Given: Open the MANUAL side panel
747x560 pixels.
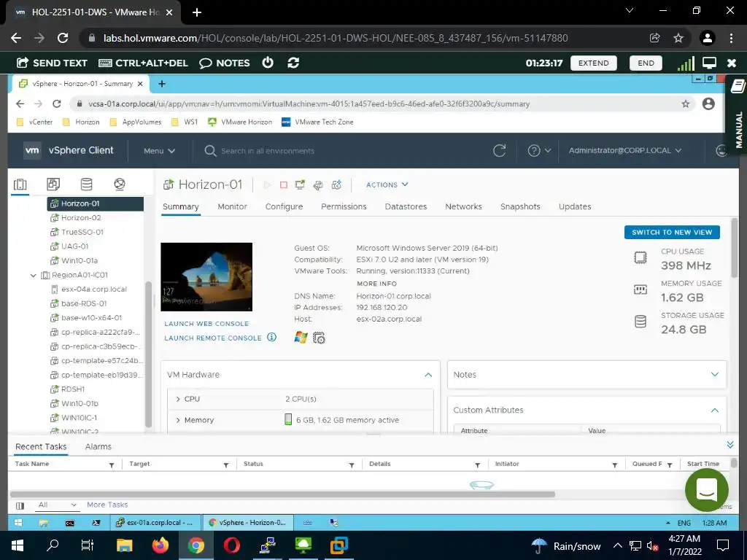Looking at the screenshot, I should 738,114.
